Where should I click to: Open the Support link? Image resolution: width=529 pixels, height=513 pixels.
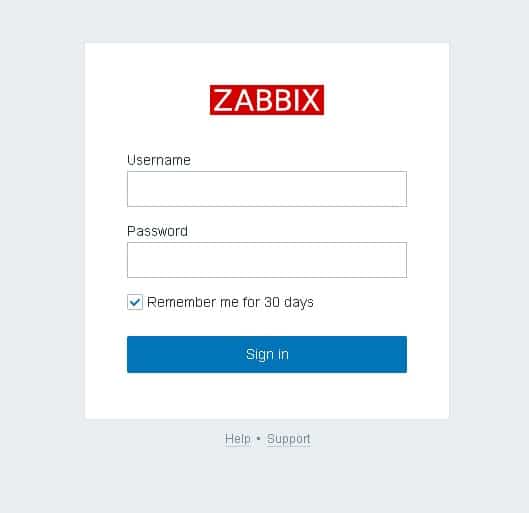[x=288, y=439]
